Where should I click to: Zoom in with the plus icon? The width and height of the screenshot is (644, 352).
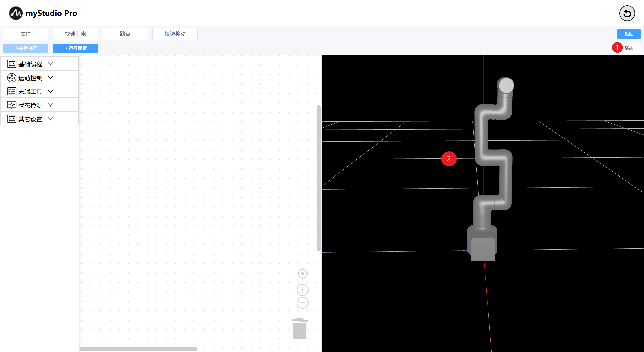pyautogui.click(x=302, y=290)
